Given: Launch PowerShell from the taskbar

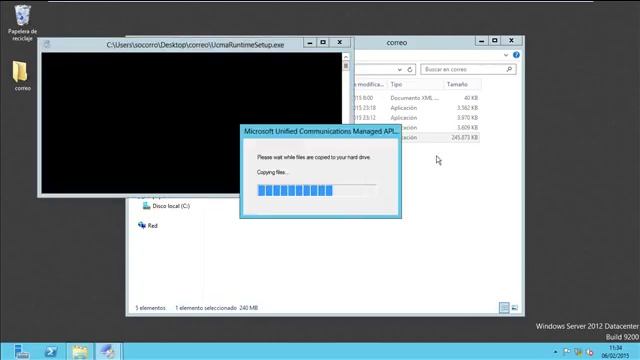Looking at the screenshot, I should pyautogui.click(x=51, y=351).
